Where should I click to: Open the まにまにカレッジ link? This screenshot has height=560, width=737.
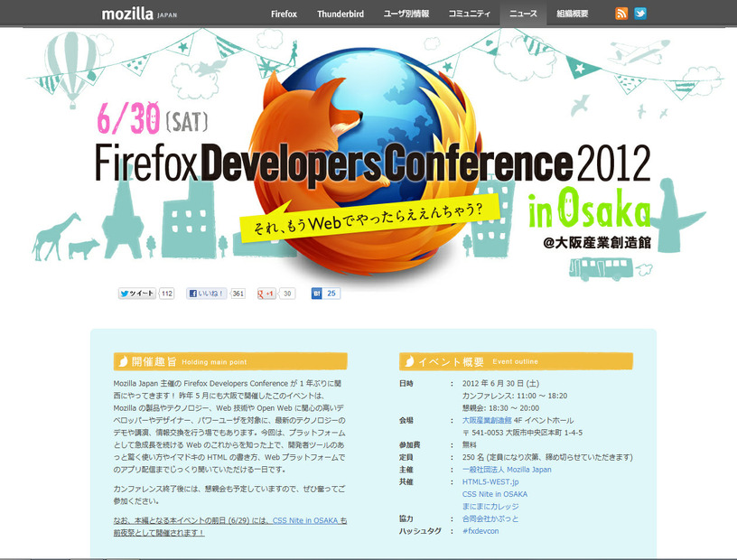click(490, 506)
